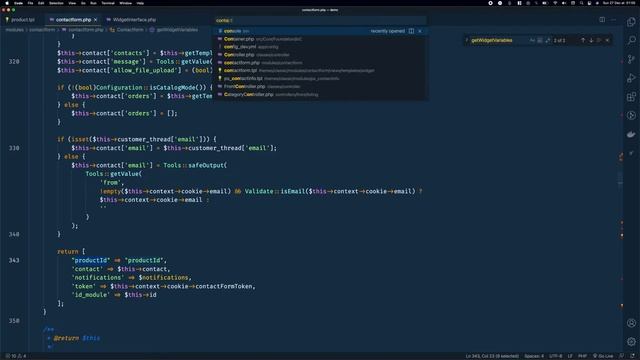640x360 pixels.
Task: Change LF end of line in status bar
Action: (x=570, y=356)
